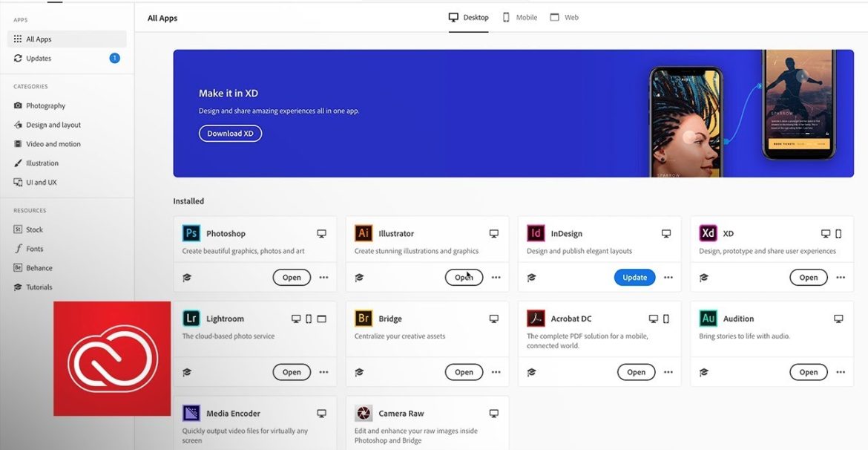Click the XD app icon
This screenshot has width=868, height=450.
(x=708, y=233)
